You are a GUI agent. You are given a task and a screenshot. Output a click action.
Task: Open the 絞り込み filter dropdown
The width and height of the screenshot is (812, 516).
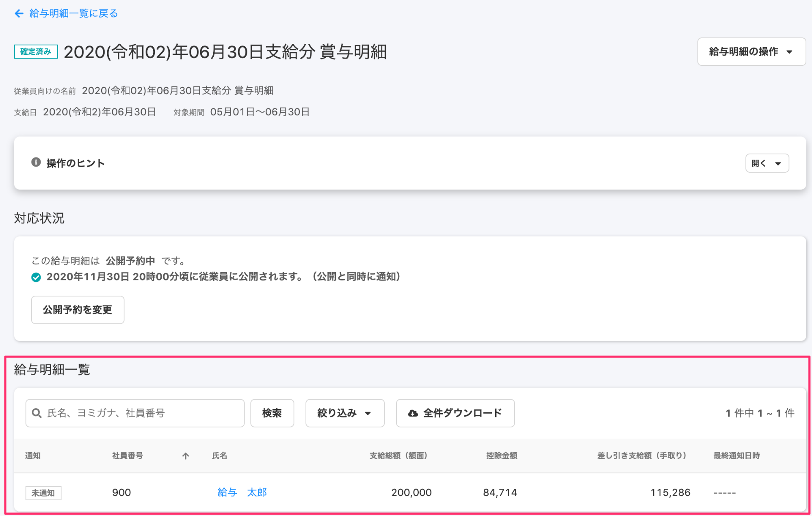coord(344,413)
